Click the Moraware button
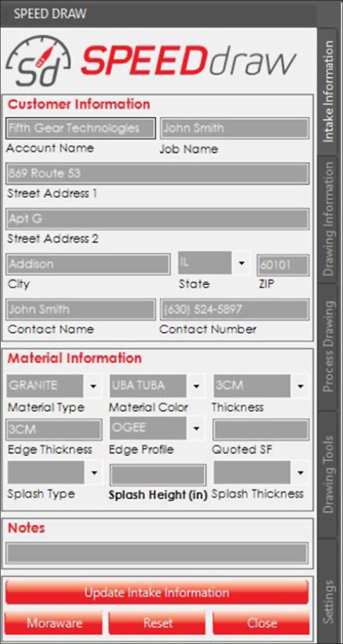This screenshot has height=644, width=343. pos(53,623)
